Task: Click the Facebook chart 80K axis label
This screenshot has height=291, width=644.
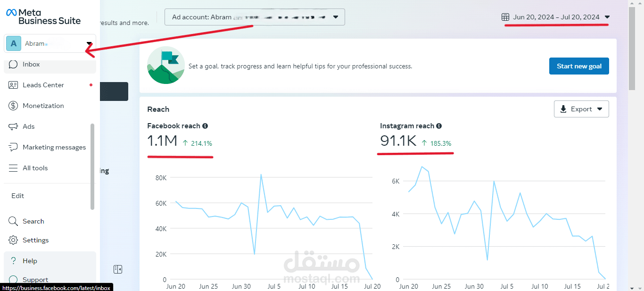Action: 161,178
